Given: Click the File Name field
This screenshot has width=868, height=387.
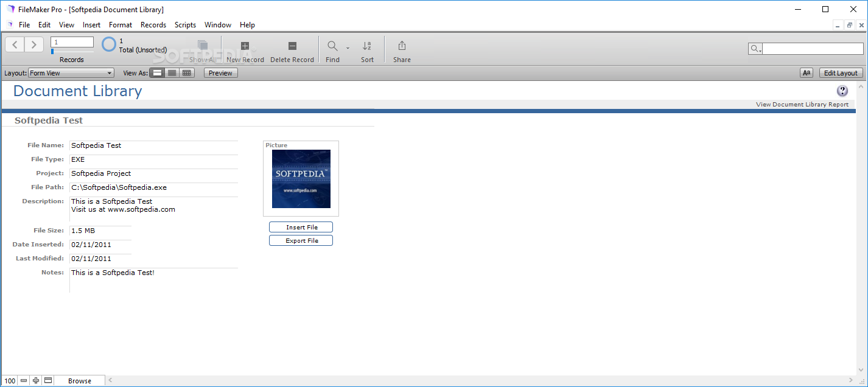Looking at the screenshot, I should [x=154, y=145].
